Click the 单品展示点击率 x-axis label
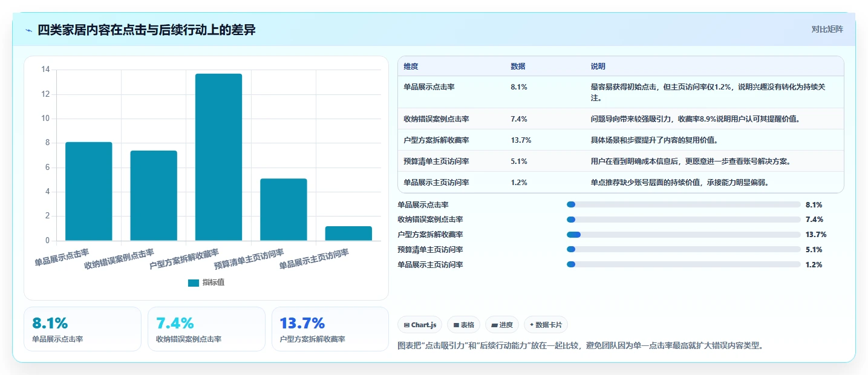Viewport: 868px width, 375px height. [x=62, y=258]
